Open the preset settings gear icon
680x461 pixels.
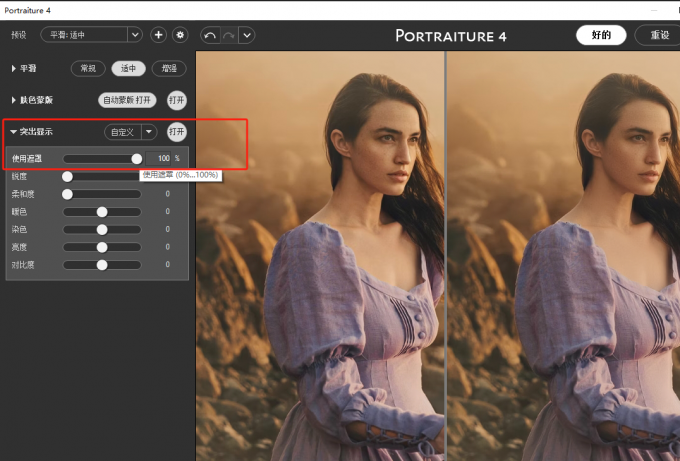(180, 35)
